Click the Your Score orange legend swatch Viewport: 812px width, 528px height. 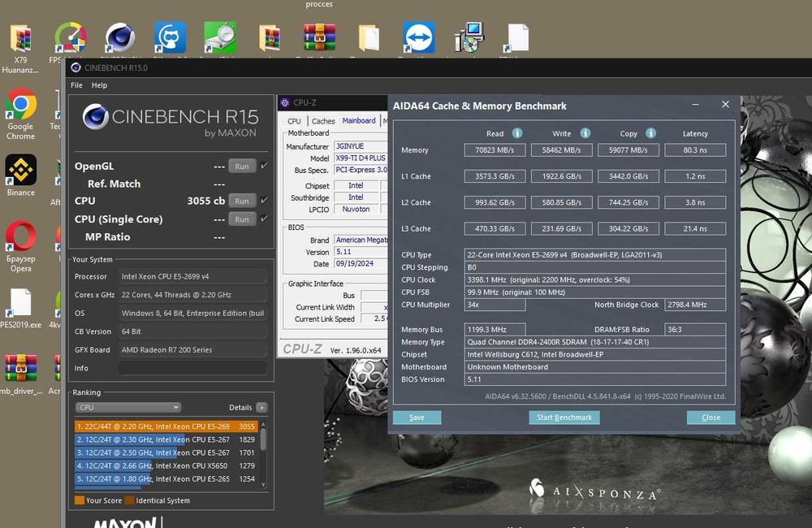[80, 500]
